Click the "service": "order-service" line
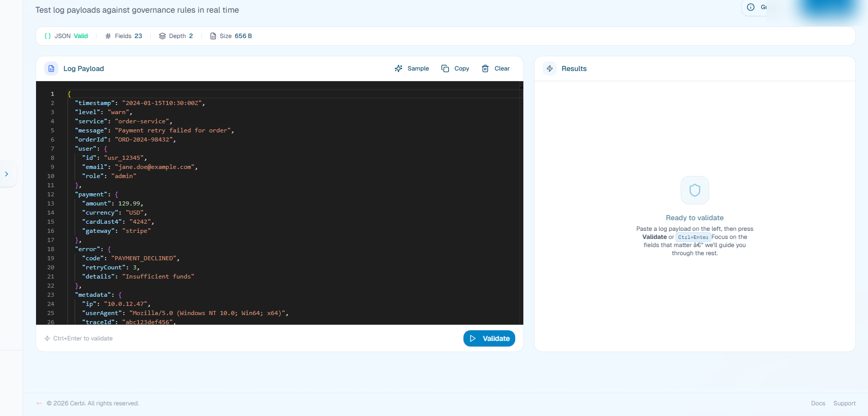The image size is (868, 416). point(123,121)
